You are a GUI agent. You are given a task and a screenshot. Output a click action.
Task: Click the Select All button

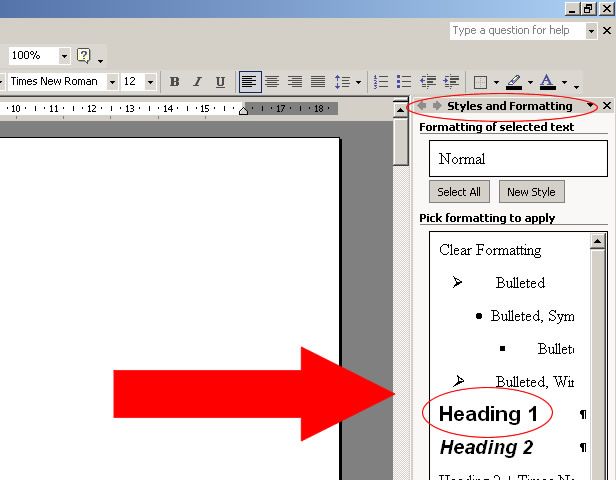[459, 192]
